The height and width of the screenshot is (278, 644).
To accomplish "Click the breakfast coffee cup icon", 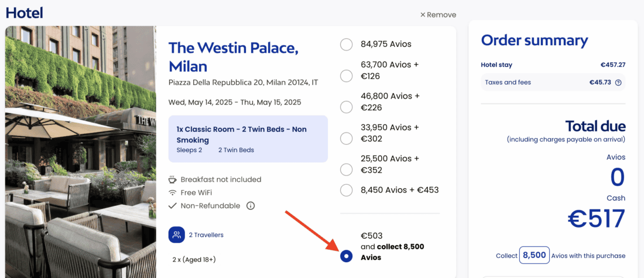I will (172, 179).
